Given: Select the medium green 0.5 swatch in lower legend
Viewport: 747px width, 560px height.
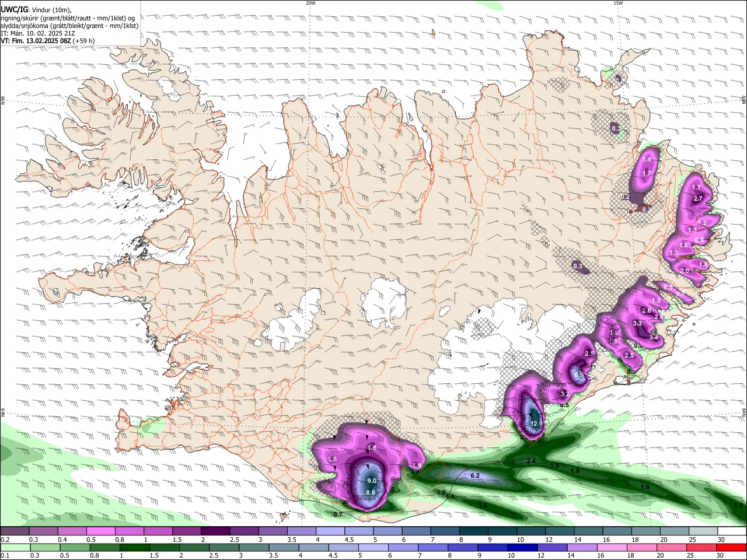Looking at the screenshot, I should tap(75, 547).
